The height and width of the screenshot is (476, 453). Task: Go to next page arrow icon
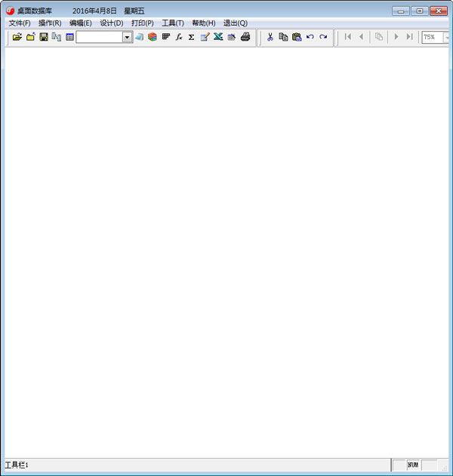click(396, 37)
